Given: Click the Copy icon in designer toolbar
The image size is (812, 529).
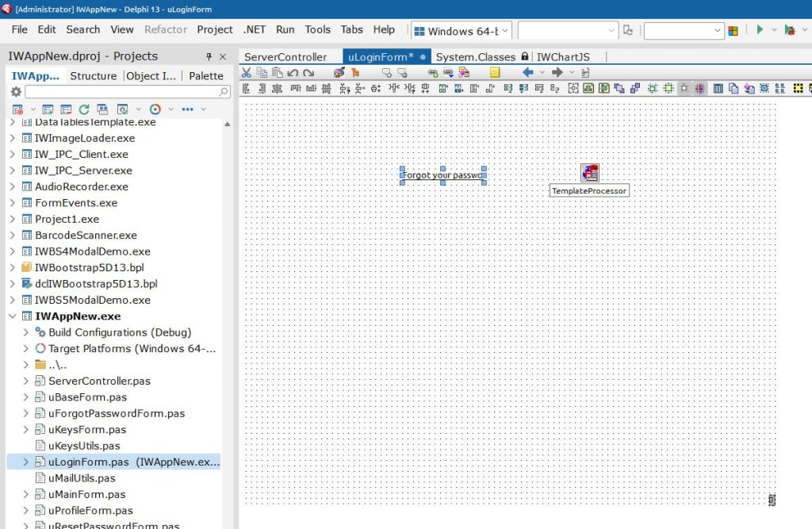Looking at the screenshot, I should tap(262, 72).
